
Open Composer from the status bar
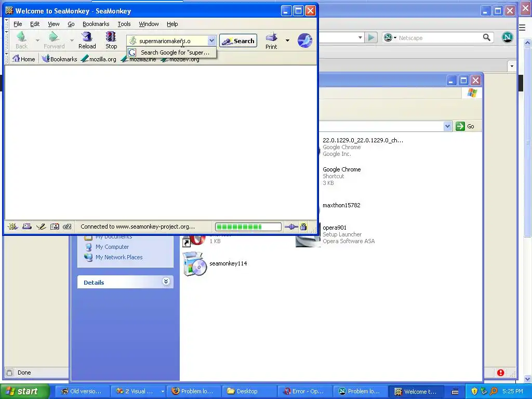[x=41, y=227]
